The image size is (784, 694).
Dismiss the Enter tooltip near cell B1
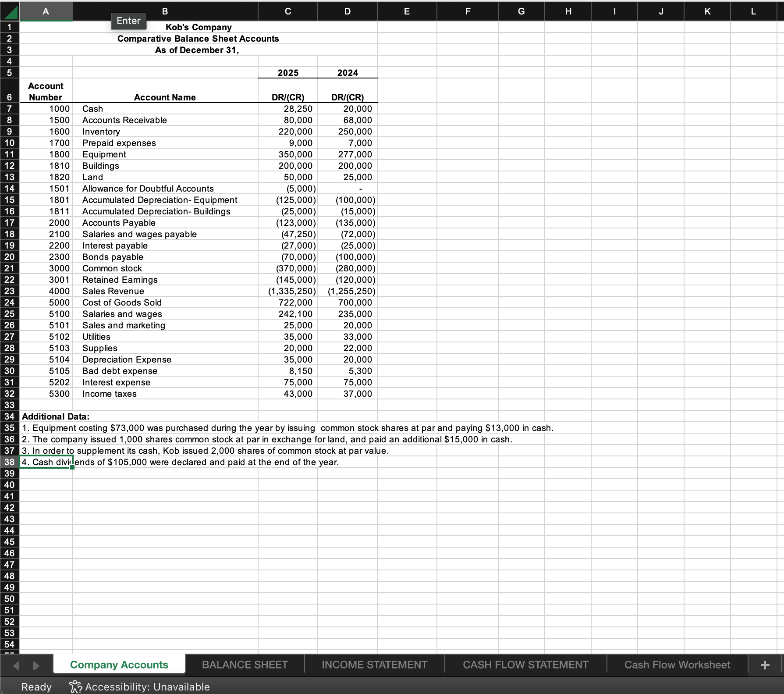(128, 21)
